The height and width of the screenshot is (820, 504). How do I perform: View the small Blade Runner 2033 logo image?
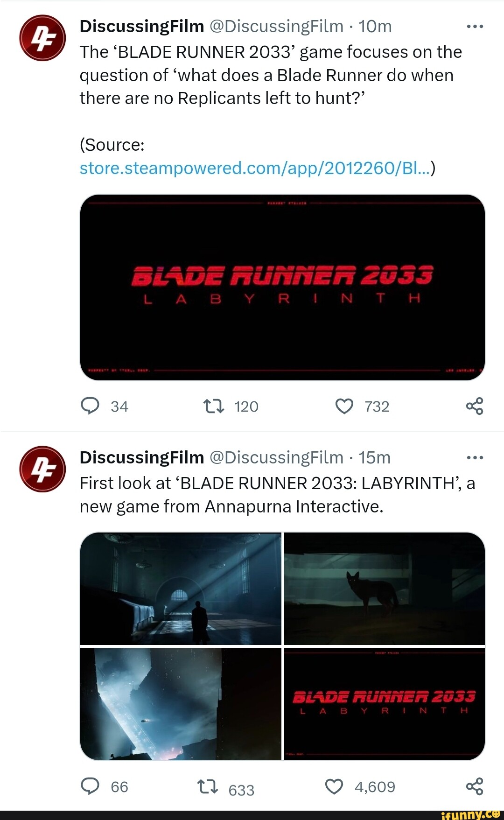pos(385,704)
